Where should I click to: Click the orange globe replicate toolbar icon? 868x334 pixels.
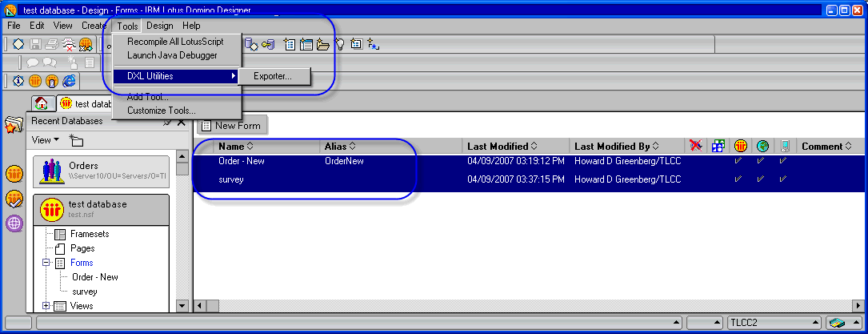click(x=86, y=44)
